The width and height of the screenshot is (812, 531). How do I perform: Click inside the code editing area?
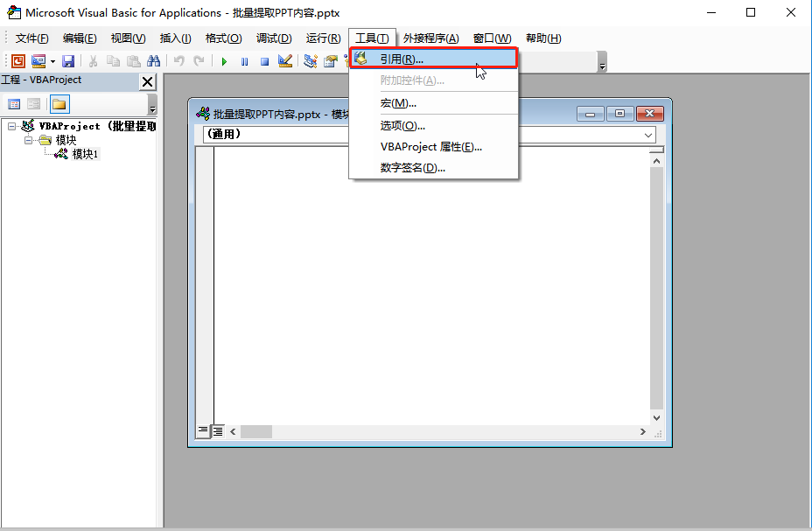pyautogui.click(x=432, y=286)
